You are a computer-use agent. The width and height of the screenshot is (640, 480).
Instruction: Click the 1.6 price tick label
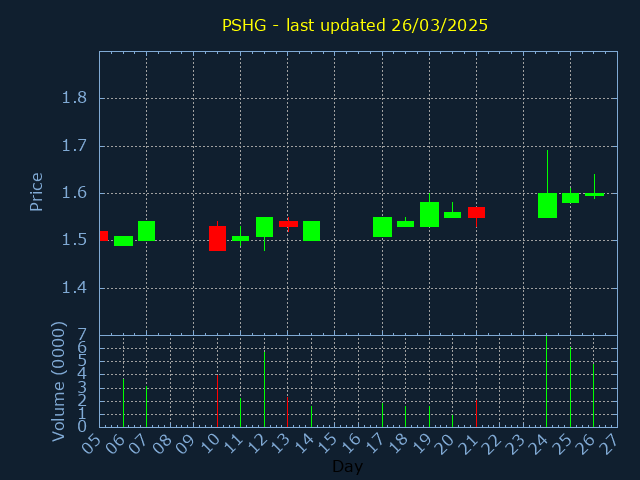click(x=74, y=193)
